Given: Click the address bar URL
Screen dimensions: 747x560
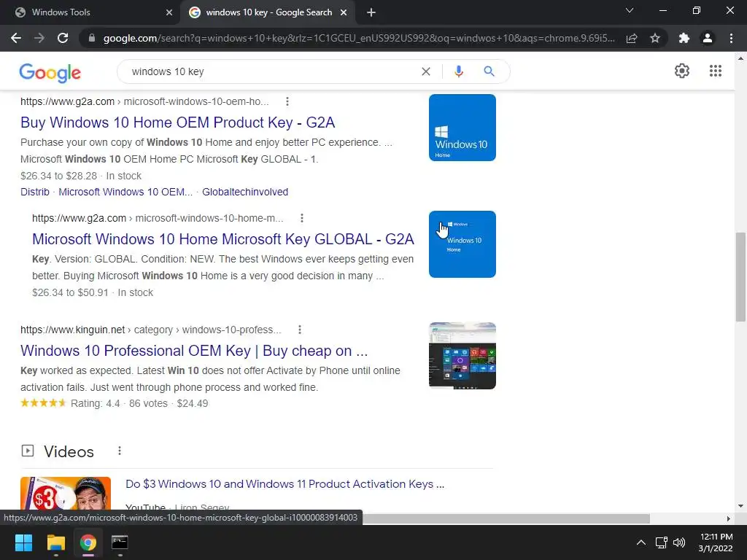Looking at the screenshot, I should pos(359,38).
